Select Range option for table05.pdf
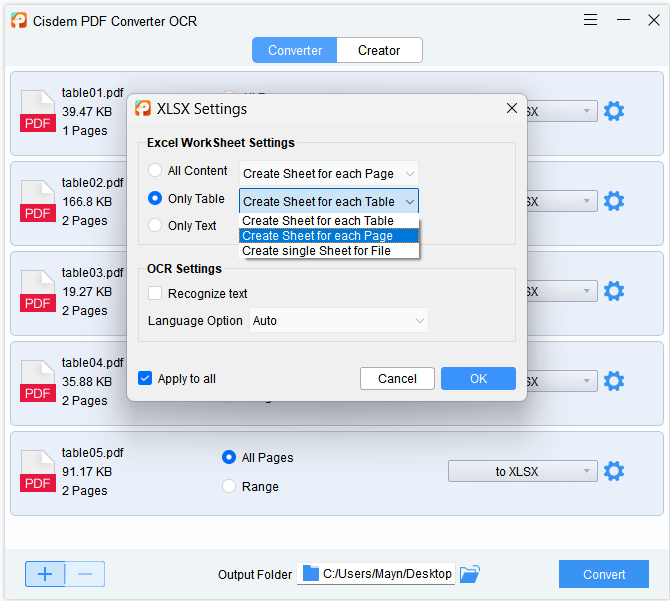Viewport: 670px width, 601px height. (x=229, y=486)
